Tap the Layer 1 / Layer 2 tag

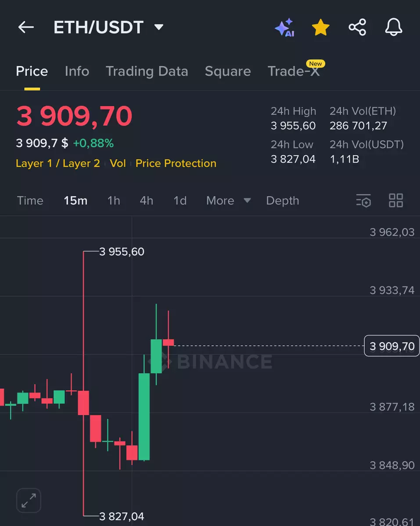click(x=58, y=164)
